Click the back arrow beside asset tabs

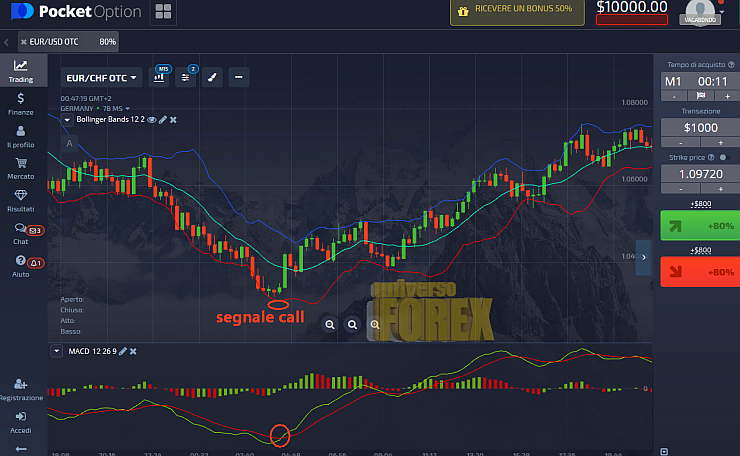point(6,42)
